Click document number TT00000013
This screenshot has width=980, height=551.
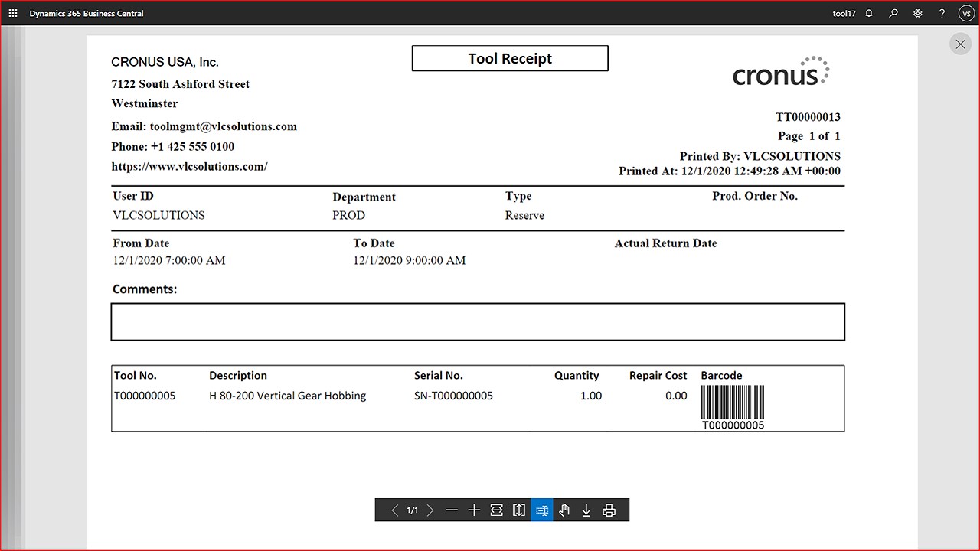pos(808,117)
